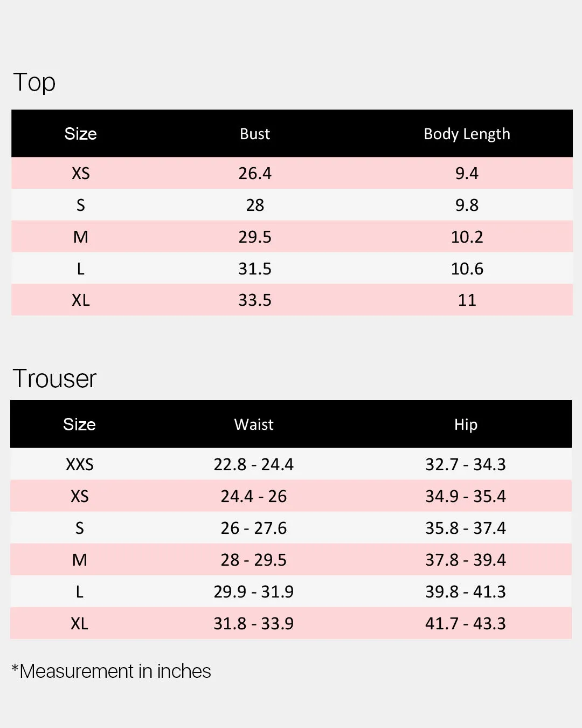This screenshot has width=582, height=728.
Task: Select the XL bust value 33.5
Action: [255, 300]
